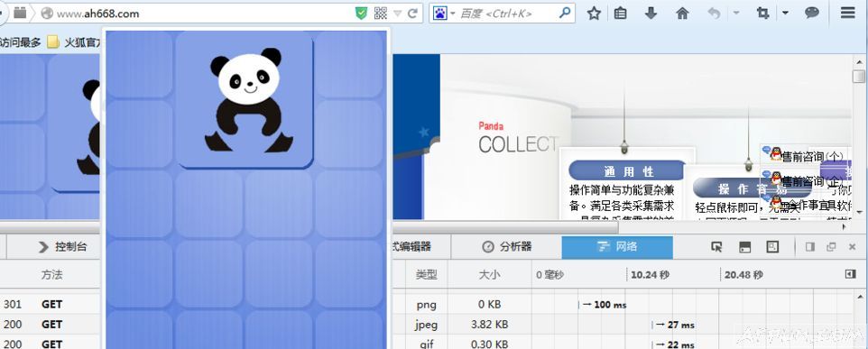The width and height of the screenshot is (868, 349).
Task: Sort requests by 大小 column header
Action: pyautogui.click(x=489, y=274)
